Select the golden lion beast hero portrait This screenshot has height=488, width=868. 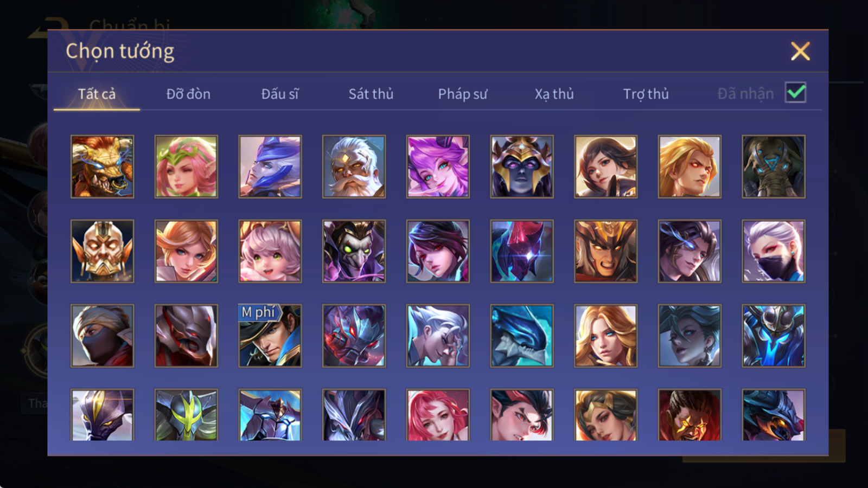tap(102, 166)
